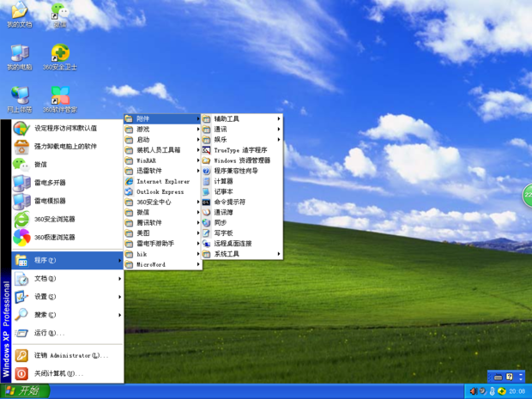This screenshot has width=532, height=399.
Task: Open 腾讯软件 folder menu item
Action: click(163, 223)
